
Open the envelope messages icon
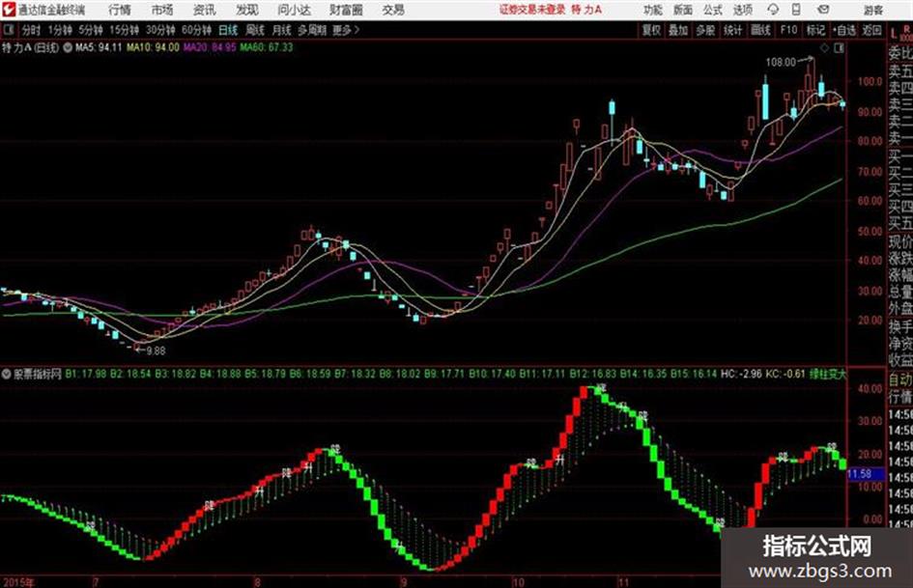click(x=823, y=10)
